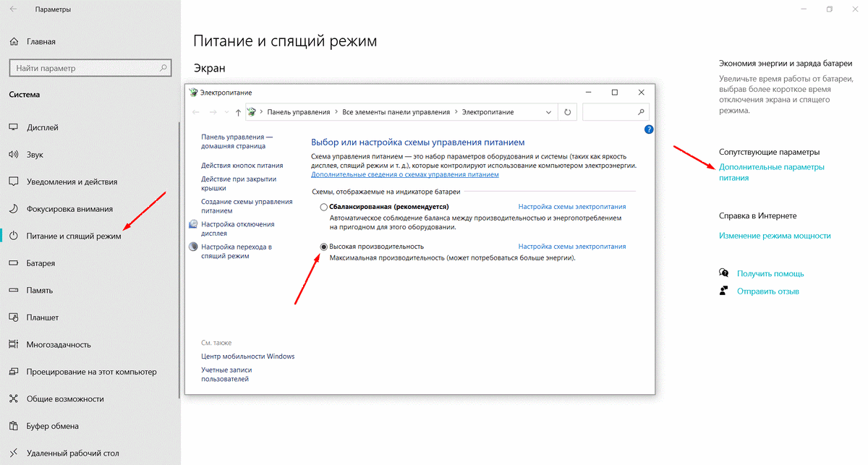Screen dimensions: 868x465
Task: Expand the recent locations dropdown arrow
Action: [x=226, y=113]
